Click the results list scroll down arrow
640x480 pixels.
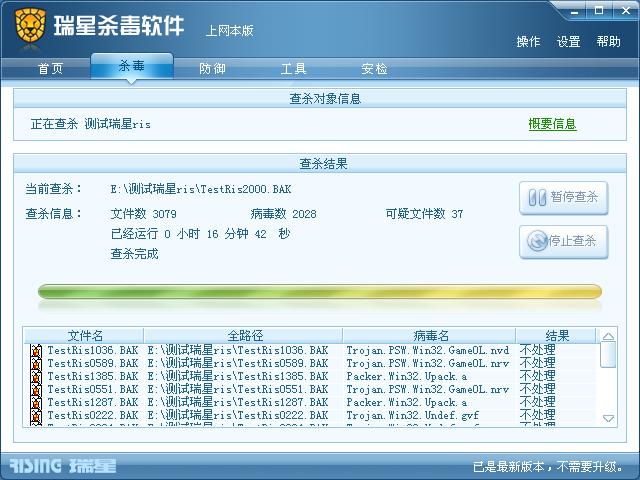point(608,418)
